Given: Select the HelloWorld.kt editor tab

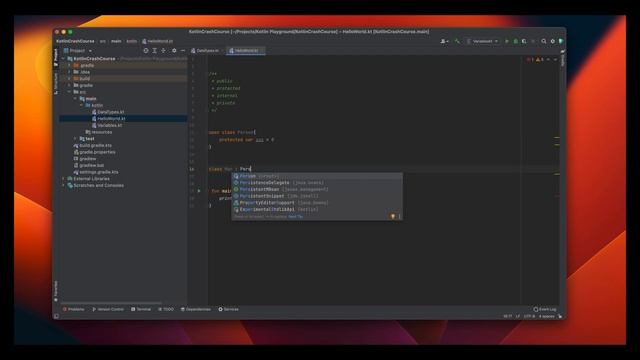Looking at the screenshot, I should [246, 51].
